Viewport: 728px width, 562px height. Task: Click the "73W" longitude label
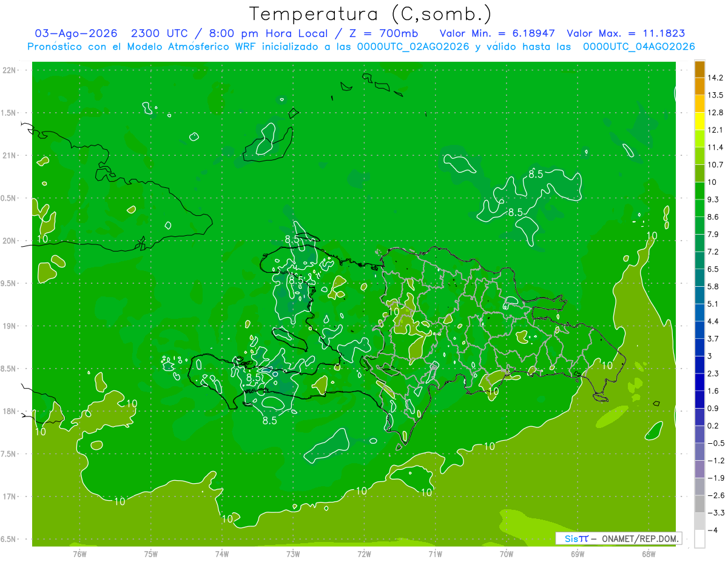click(293, 554)
